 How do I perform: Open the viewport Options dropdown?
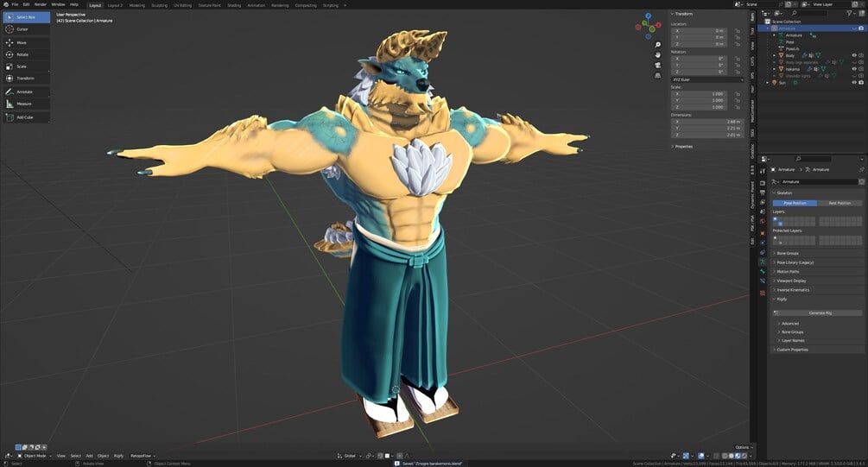[x=743, y=447]
